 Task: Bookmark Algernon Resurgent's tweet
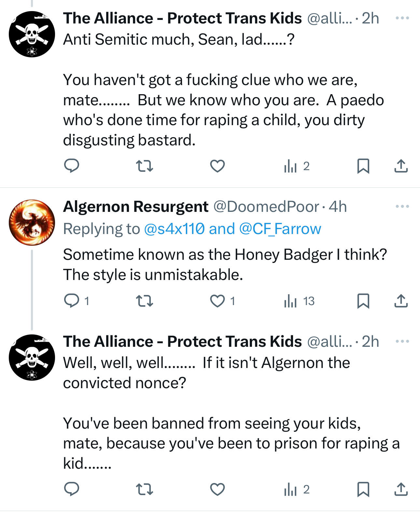click(x=363, y=301)
